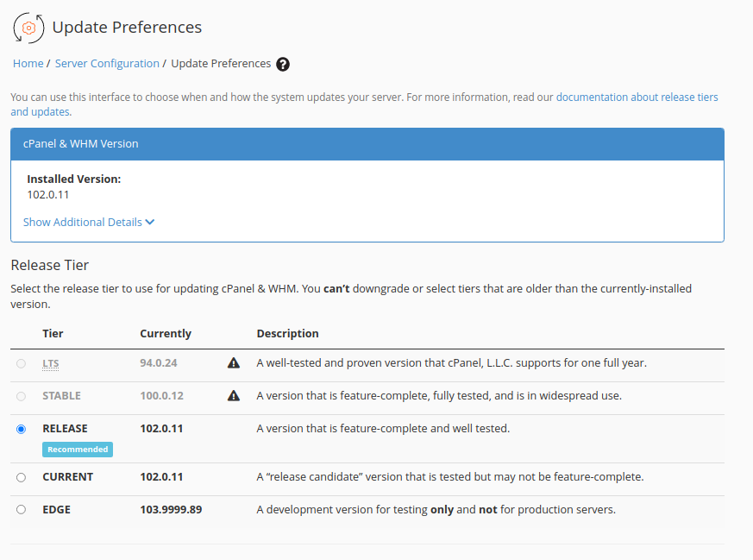Image resolution: width=753 pixels, height=560 pixels.
Task: Click the EDGE tier label
Action: 56,510
